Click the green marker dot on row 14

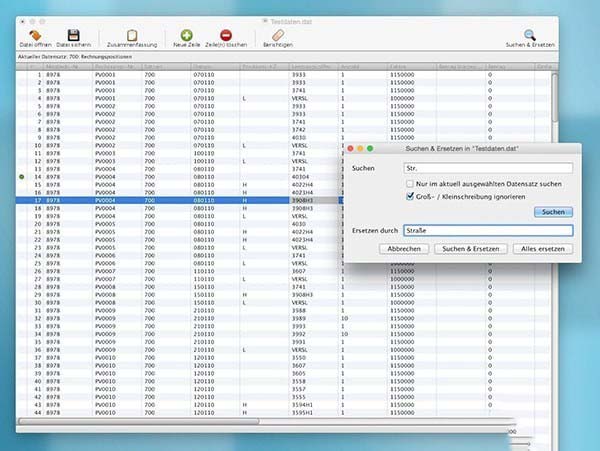point(22,176)
